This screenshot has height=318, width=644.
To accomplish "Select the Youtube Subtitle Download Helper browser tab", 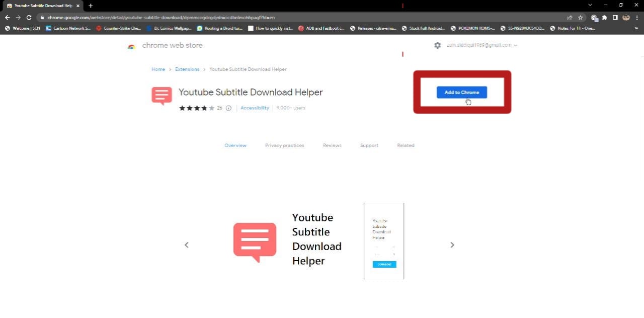I will click(43, 6).
